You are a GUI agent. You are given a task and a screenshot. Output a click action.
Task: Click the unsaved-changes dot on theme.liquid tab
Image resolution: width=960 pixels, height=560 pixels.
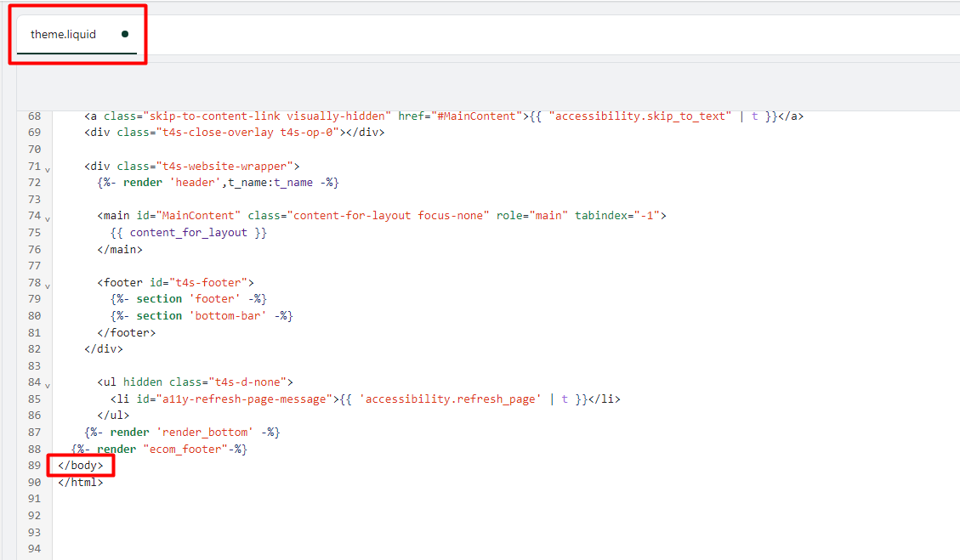click(125, 35)
